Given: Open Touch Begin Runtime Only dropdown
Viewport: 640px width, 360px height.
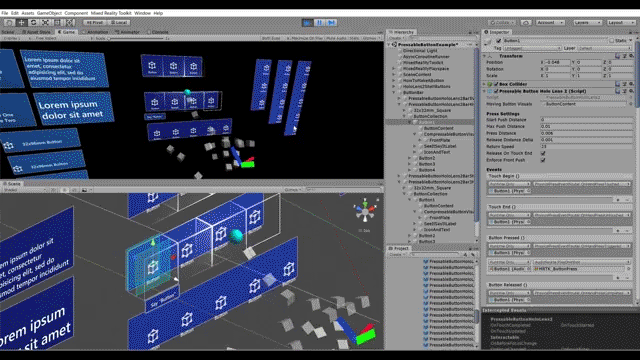Looking at the screenshot, I should tap(509, 184).
